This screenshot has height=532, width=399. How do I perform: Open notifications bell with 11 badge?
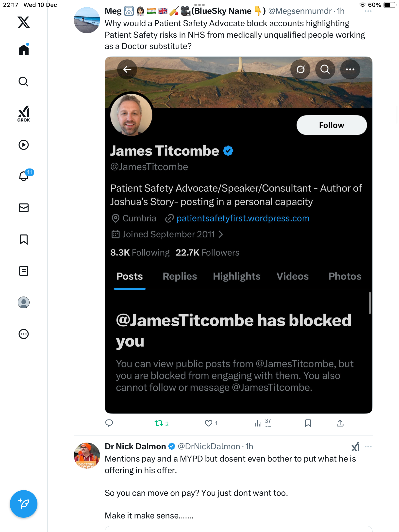click(24, 176)
